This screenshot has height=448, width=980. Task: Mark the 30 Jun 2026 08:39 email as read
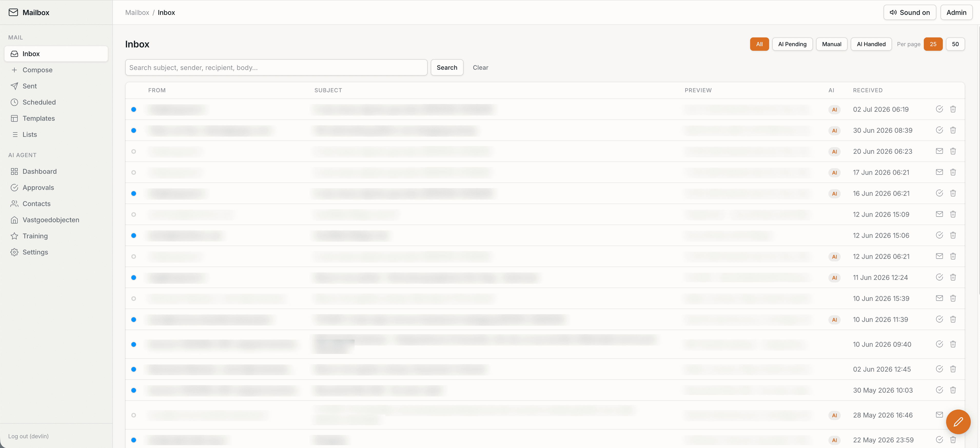(x=939, y=130)
